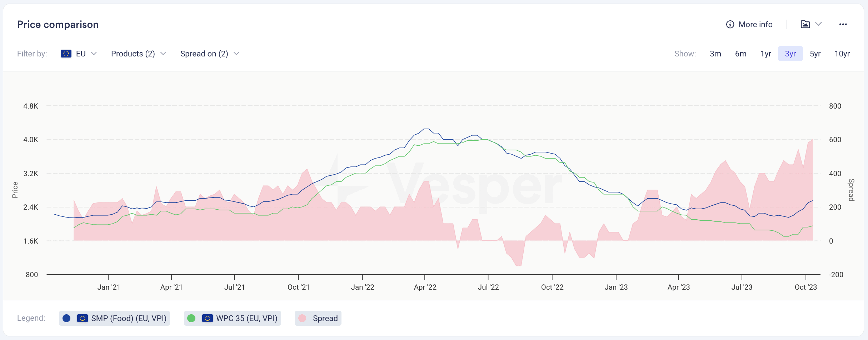Toggle SMP (Food) series visibility
The width and height of the screenshot is (868, 340).
pyautogui.click(x=114, y=318)
